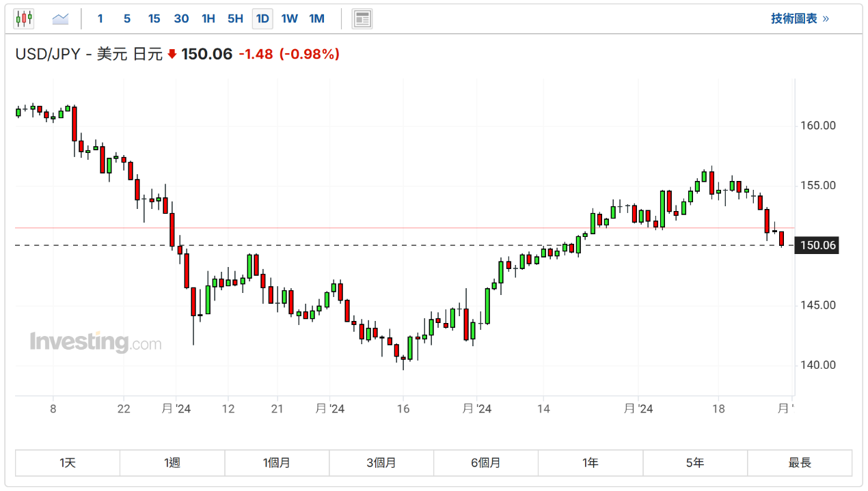868x491 pixels.
Task: Click the news overlay icon in toolbar
Action: [362, 18]
